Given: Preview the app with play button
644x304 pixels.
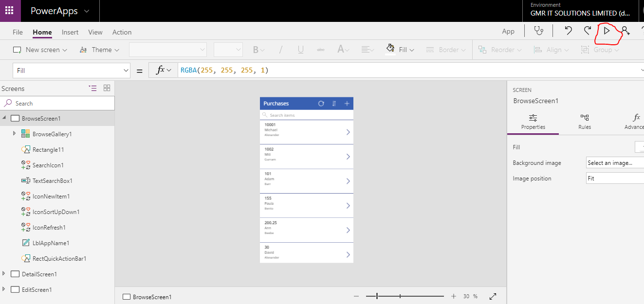Looking at the screenshot, I should (x=607, y=31).
